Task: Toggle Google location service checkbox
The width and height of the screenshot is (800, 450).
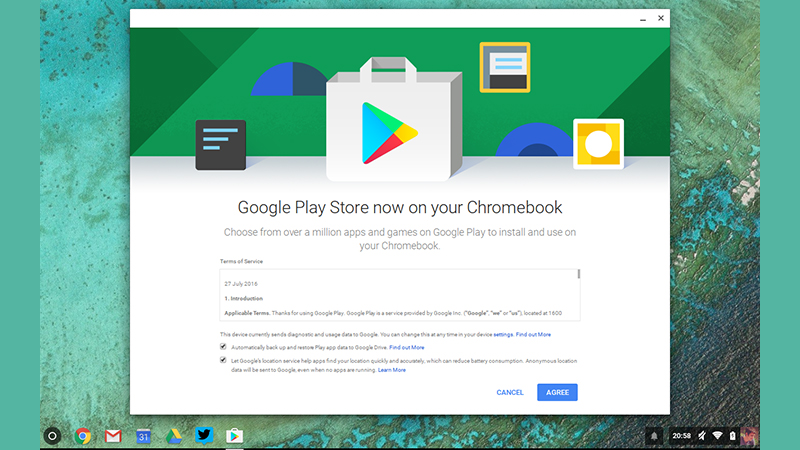Action: (223, 360)
